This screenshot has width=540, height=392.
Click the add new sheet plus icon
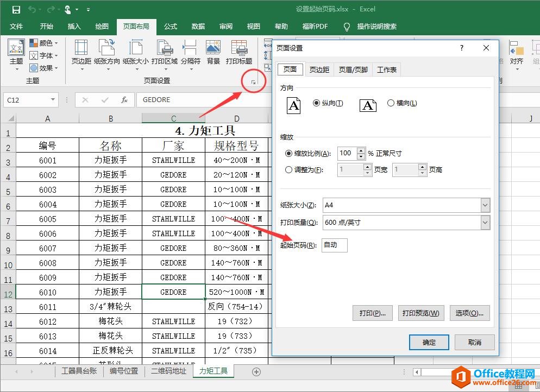pyautogui.click(x=256, y=372)
